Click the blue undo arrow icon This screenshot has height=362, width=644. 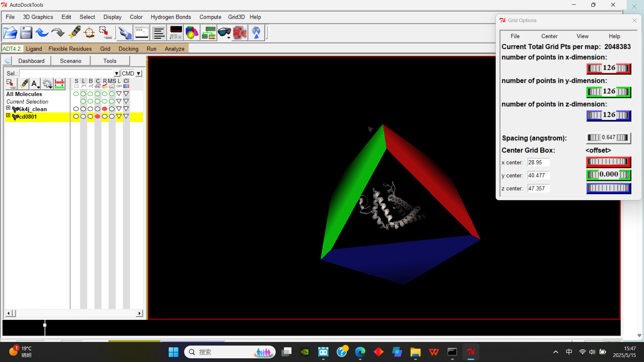click(x=42, y=33)
